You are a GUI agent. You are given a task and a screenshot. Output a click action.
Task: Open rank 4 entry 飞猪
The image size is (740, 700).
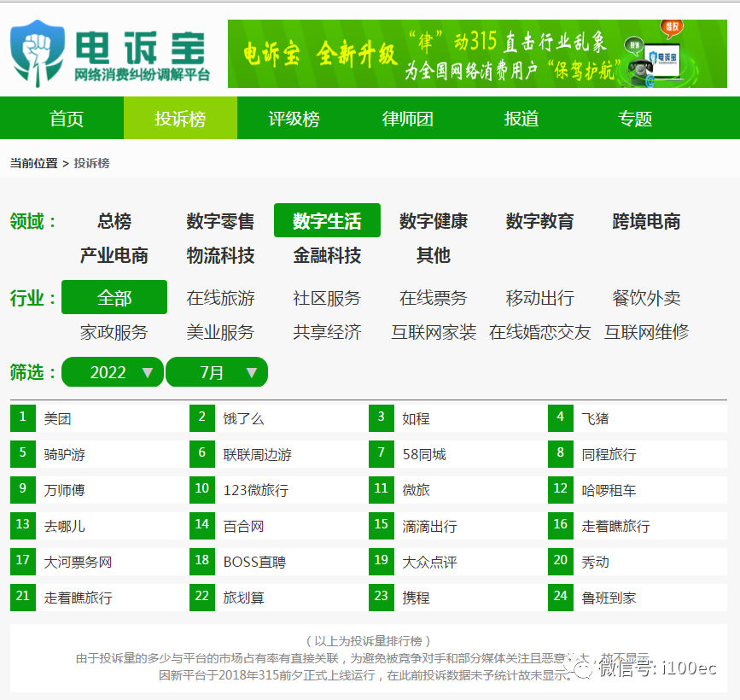[595, 418]
